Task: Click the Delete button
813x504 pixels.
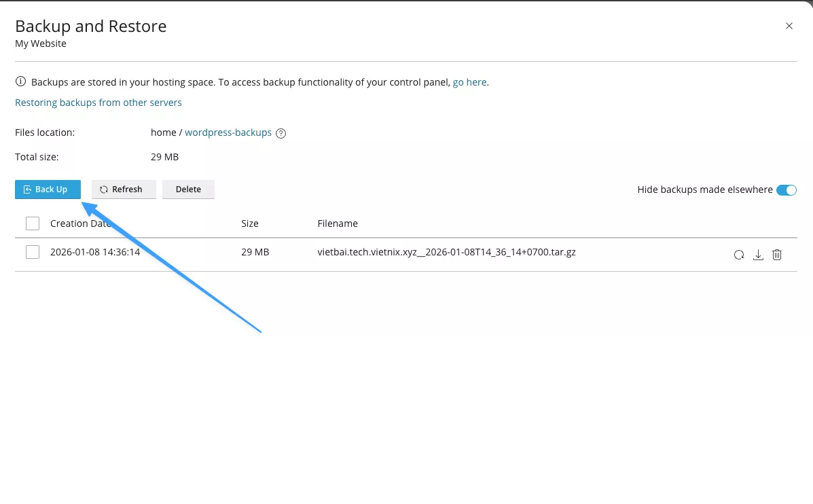Action: 188,189
